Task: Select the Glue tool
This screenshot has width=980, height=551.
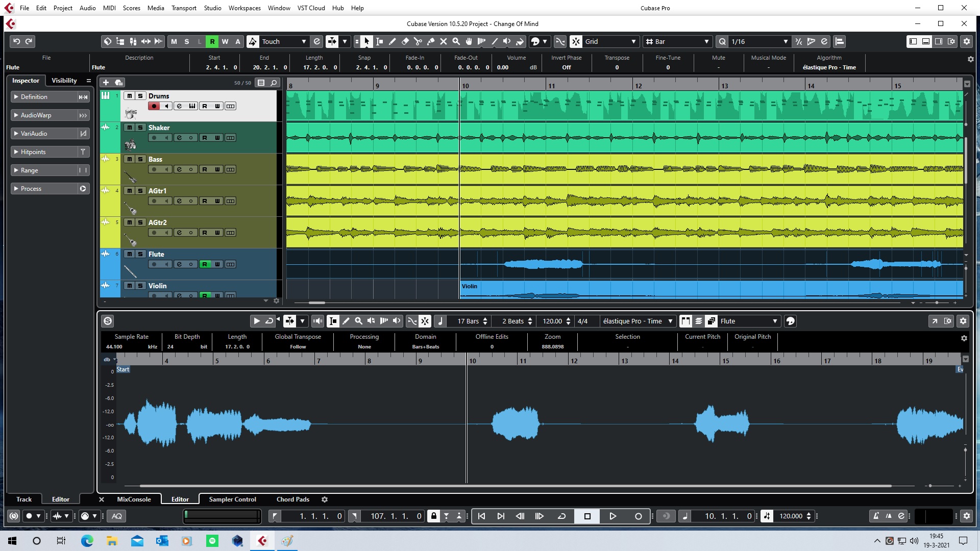Action: (431, 41)
